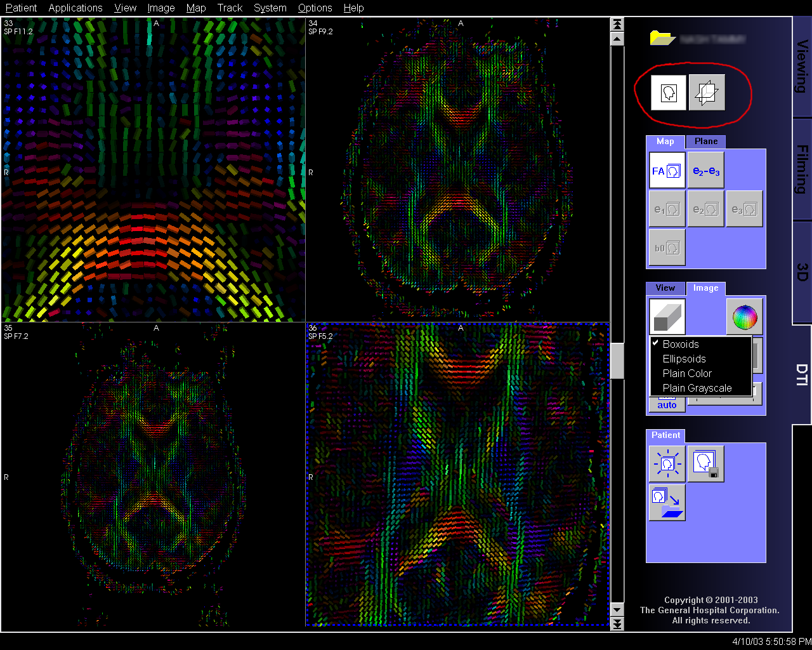Click the intersecting 3D planes icon
812x650 pixels.
pos(707,93)
